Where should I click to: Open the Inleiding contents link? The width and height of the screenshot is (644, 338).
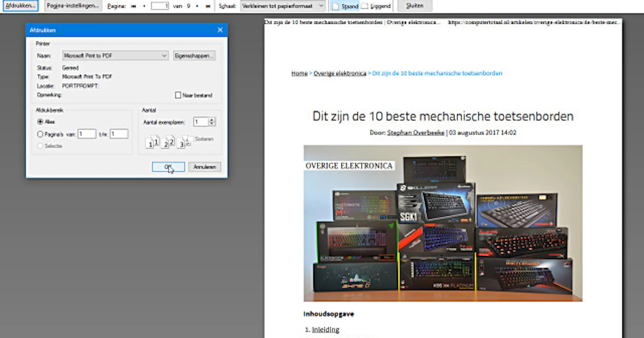click(x=325, y=329)
